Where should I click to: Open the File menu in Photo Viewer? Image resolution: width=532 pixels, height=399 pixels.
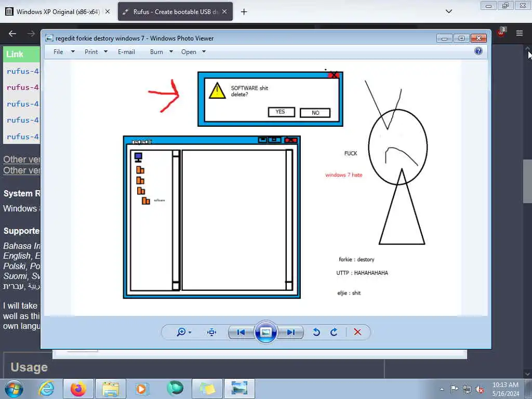(58, 52)
